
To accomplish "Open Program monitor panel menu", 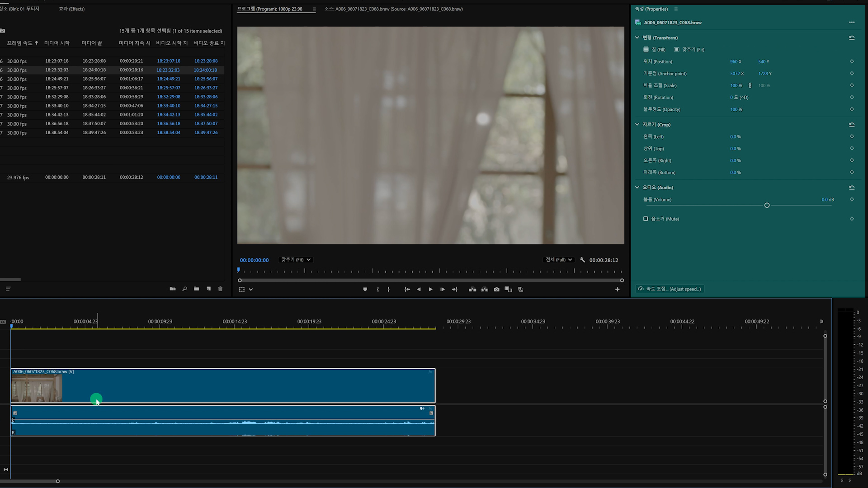I will click(x=314, y=9).
